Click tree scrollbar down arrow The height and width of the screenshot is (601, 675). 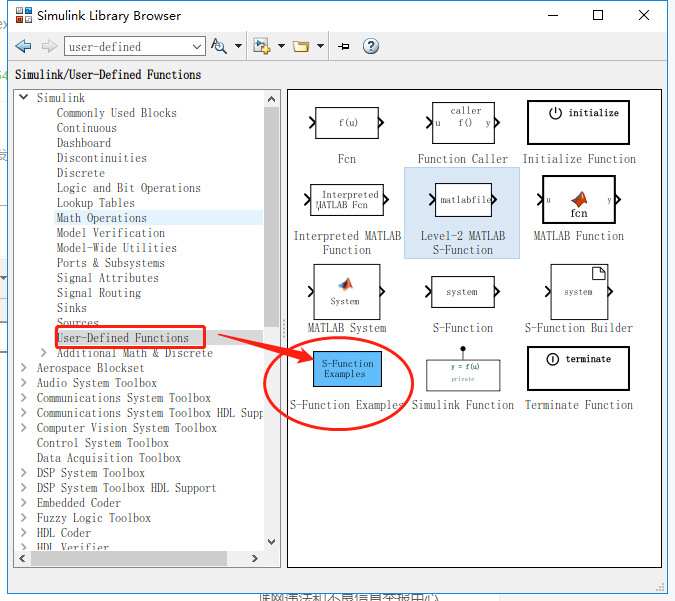(271, 542)
